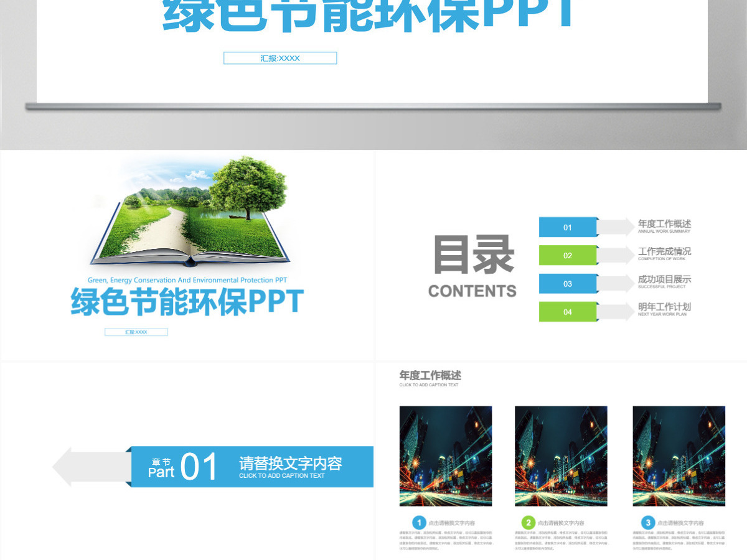The height and width of the screenshot is (560, 747).
Task: Click 绿色节能环保PPT title below the book image
Action: point(187,302)
